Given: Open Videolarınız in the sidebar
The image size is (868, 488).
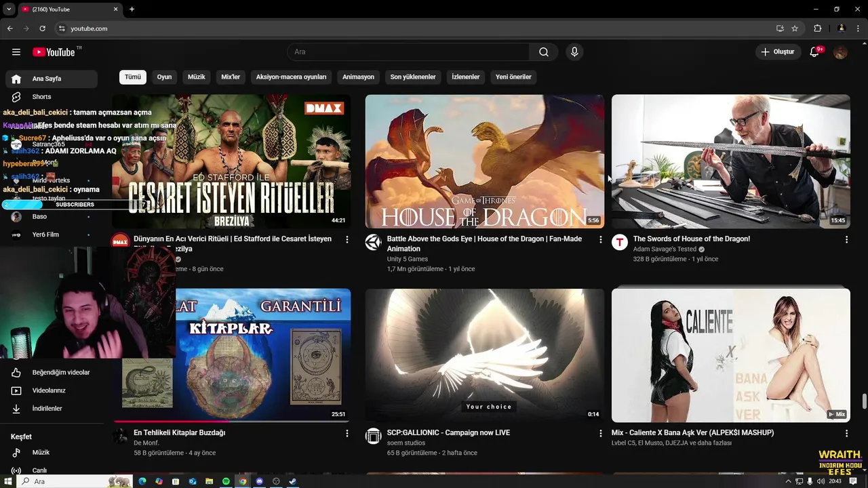Looking at the screenshot, I should click(x=52, y=390).
